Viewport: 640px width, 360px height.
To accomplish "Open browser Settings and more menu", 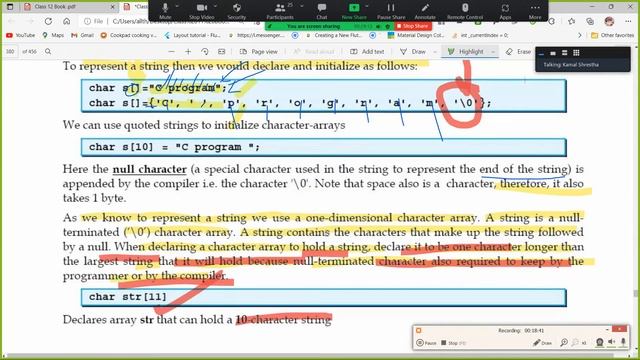I will pyautogui.click(x=628, y=21).
